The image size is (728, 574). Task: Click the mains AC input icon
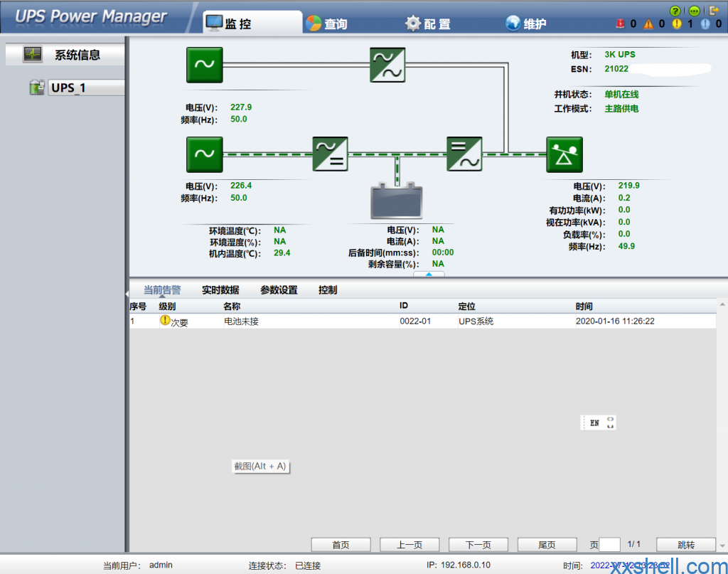click(x=204, y=154)
